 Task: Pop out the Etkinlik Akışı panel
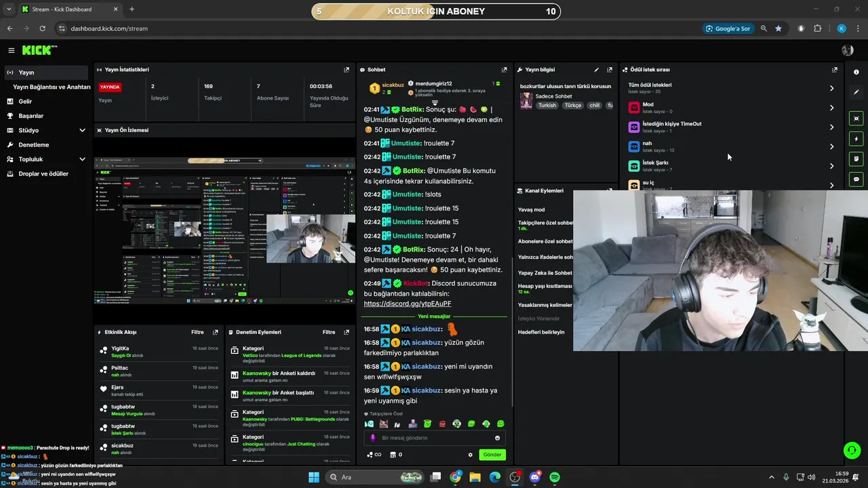tap(216, 332)
